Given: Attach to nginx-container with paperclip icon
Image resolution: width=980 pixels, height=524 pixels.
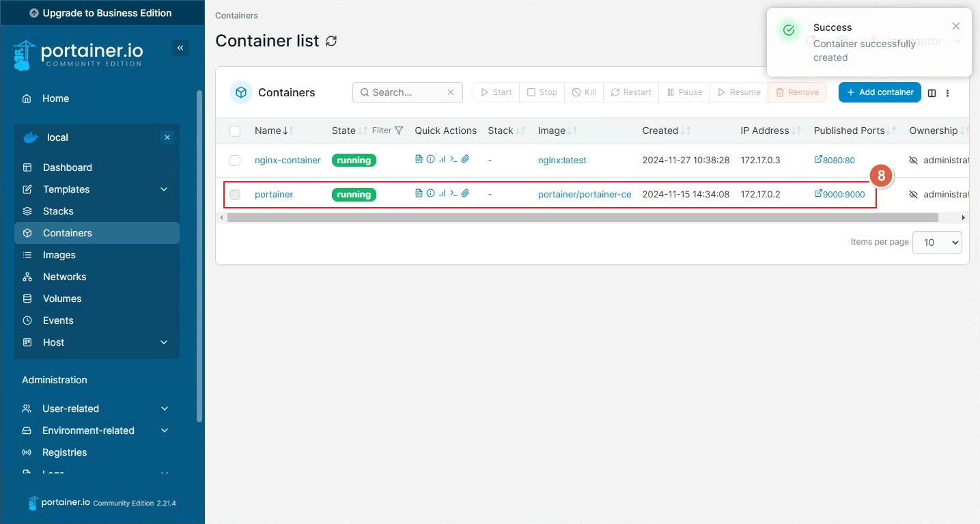Looking at the screenshot, I should click(465, 159).
